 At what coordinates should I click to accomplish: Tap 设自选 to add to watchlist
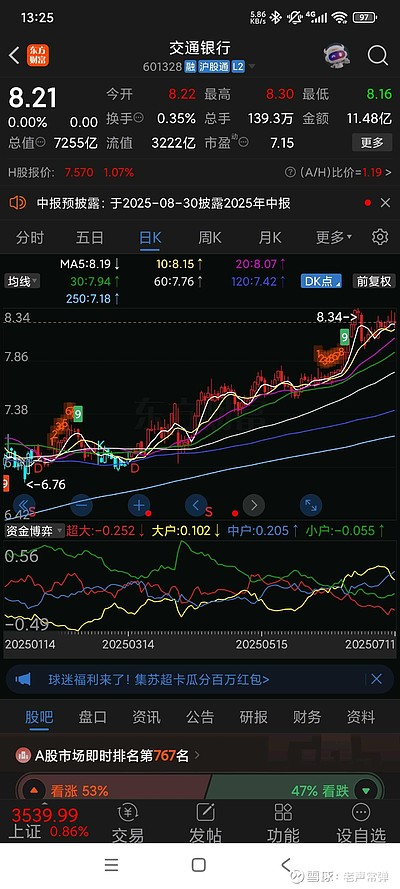click(x=361, y=823)
